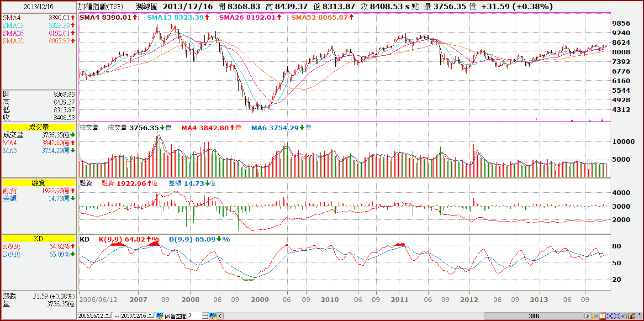
Task: Click SMA52 8065.87 in left legend
Action: (x=38, y=41)
